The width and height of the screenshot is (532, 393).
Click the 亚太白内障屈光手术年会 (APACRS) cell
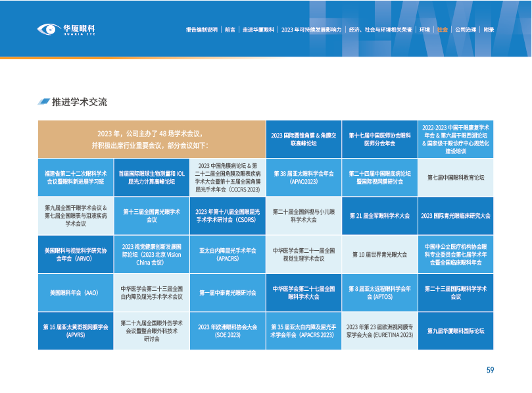227,254
